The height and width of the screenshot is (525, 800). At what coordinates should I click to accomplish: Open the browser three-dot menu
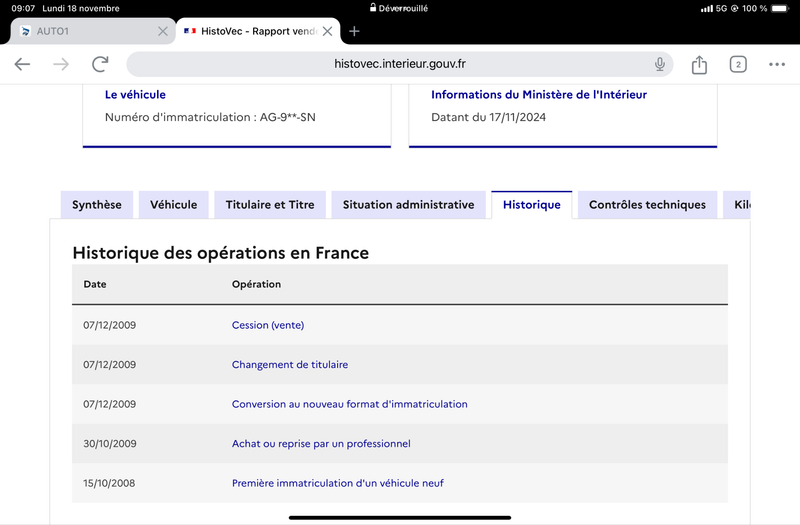tap(777, 64)
